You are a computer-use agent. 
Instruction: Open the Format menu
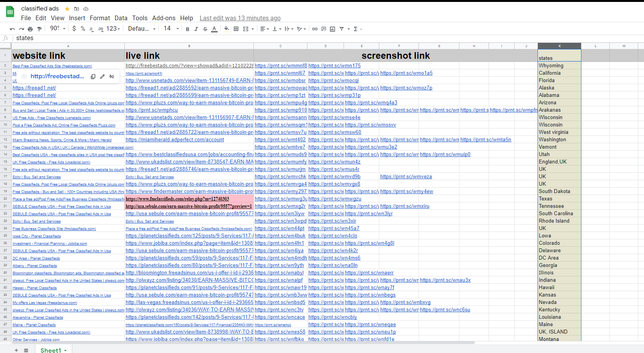(x=99, y=18)
